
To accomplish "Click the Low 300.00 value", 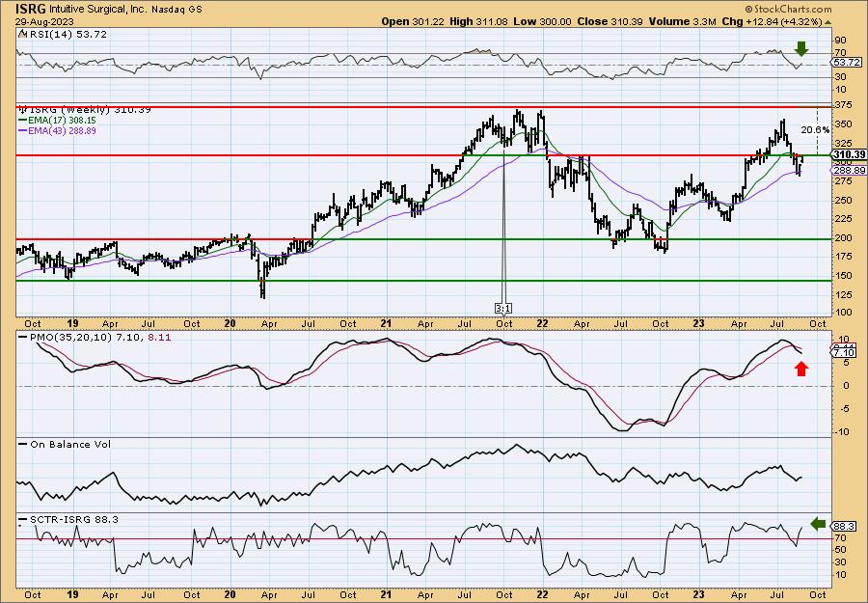I will [x=542, y=21].
